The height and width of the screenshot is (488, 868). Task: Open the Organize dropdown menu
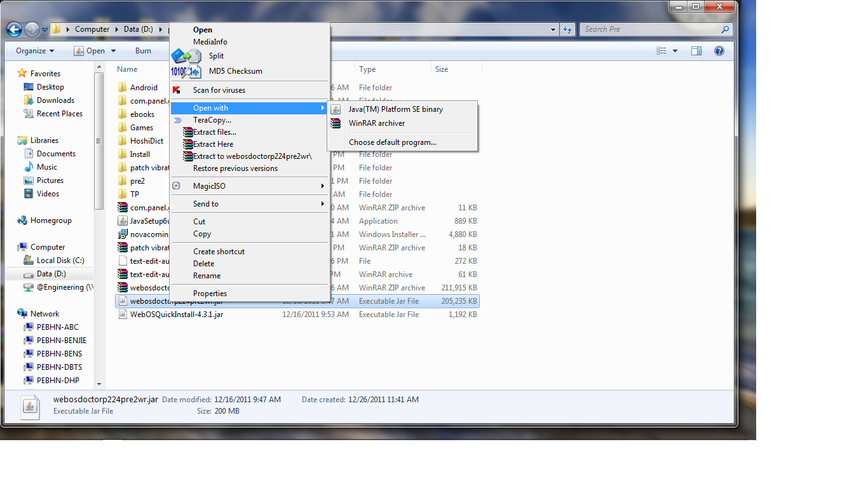coord(35,51)
